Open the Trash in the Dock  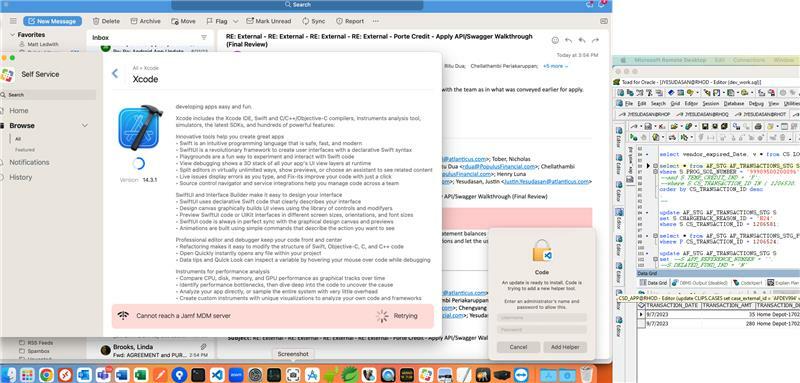point(587,374)
